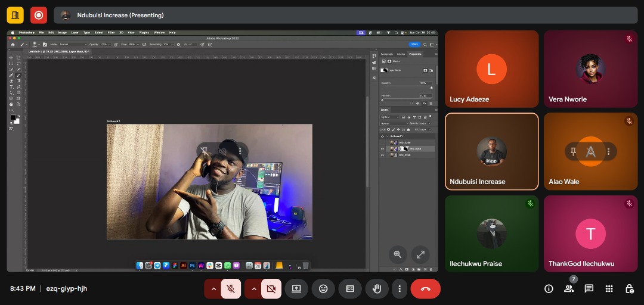Click the Photoshop Home icon in options bar

[x=13, y=44]
